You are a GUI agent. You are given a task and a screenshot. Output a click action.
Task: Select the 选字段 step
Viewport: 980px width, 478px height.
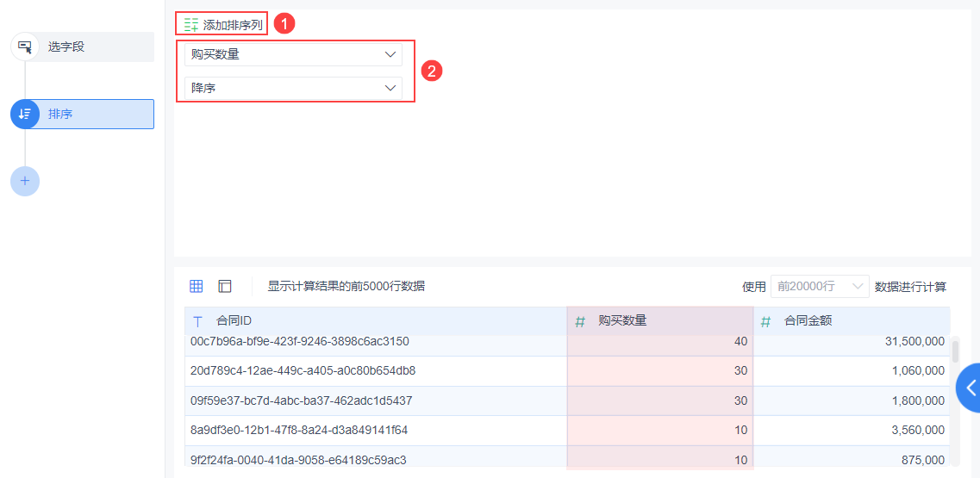pyautogui.click(x=83, y=47)
